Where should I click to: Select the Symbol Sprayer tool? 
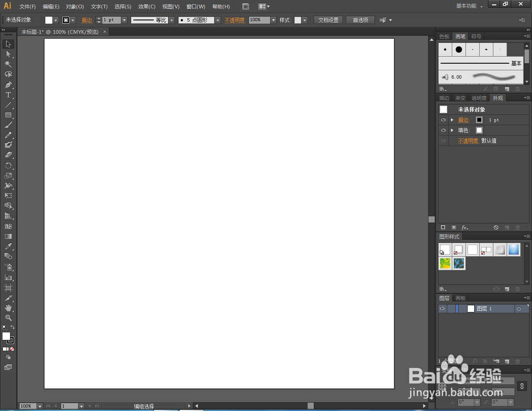[8, 267]
